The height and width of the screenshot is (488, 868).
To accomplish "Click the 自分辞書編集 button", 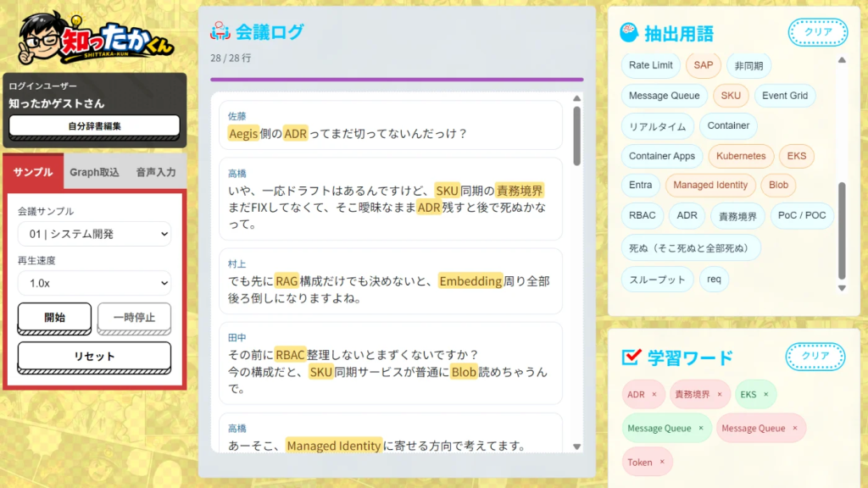I will [x=94, y=126].
